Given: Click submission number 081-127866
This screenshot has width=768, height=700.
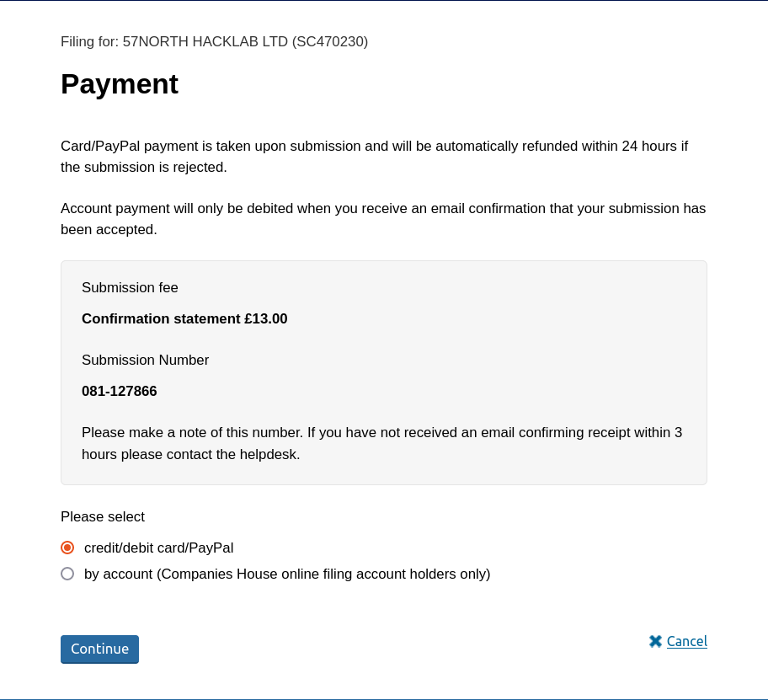Looking at the screenshot, I should coord(120,391).
